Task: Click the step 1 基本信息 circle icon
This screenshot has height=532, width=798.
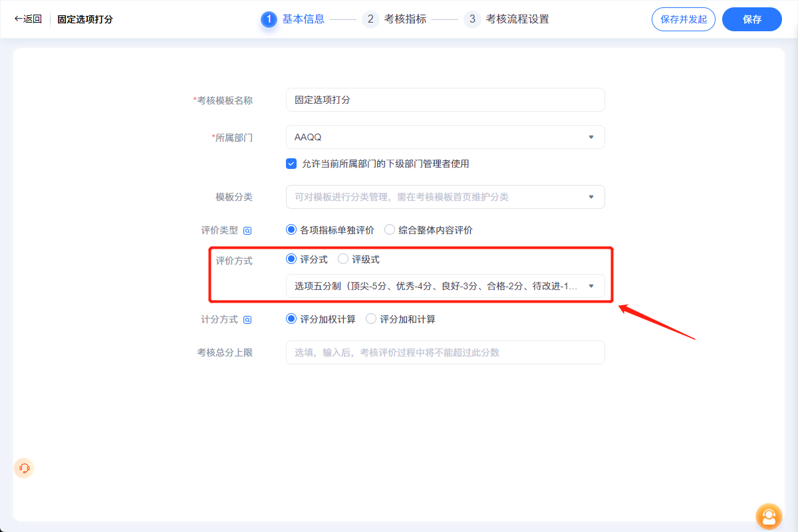Action: (269, 19)
